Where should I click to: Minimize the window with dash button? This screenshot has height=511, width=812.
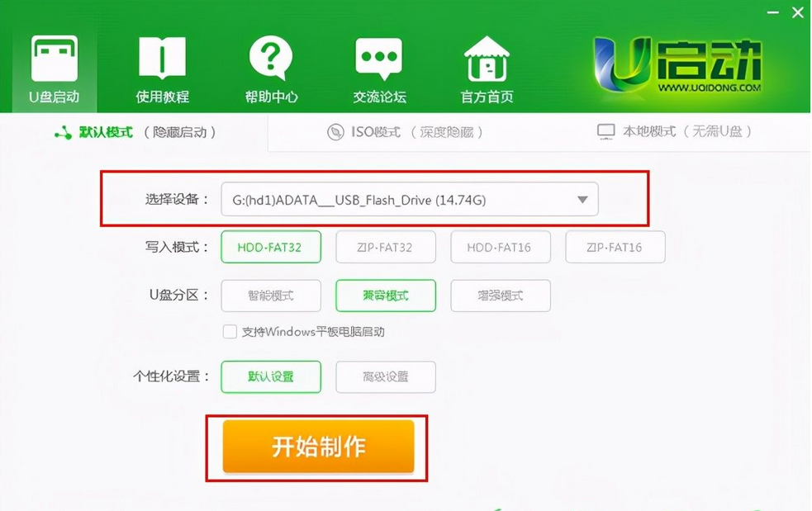point(773,12)
